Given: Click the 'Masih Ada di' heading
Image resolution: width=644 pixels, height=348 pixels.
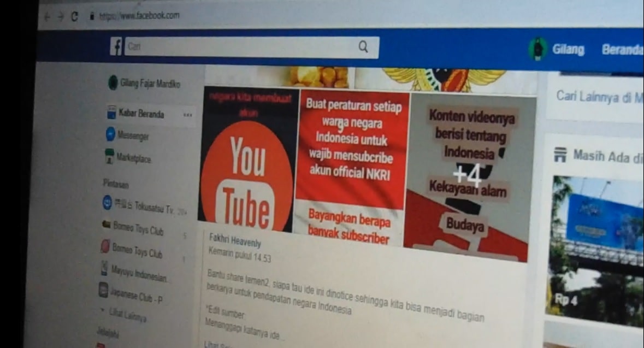Looking at the screenshot, I should 608,157.
